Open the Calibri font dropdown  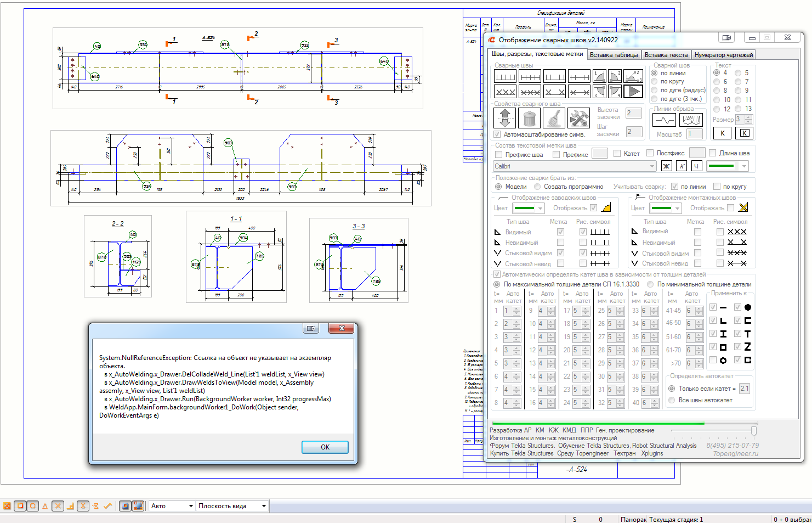click(651, 166)
